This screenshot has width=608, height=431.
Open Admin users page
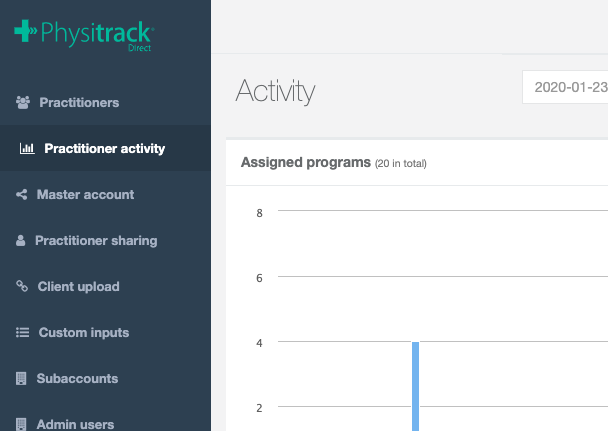(x=75, y=424)
